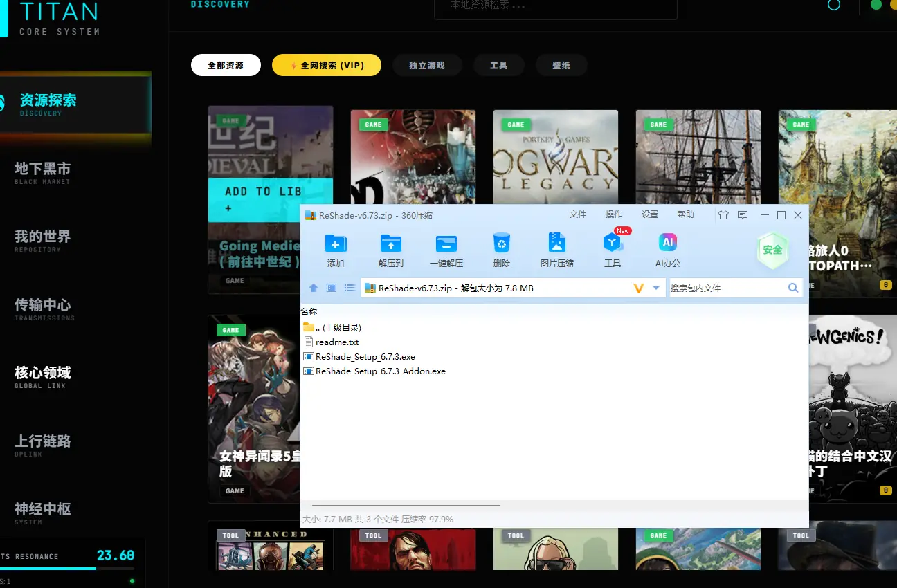897x588 pixels.
Task: Open the readme.txt file
Action: coord(336,342)
